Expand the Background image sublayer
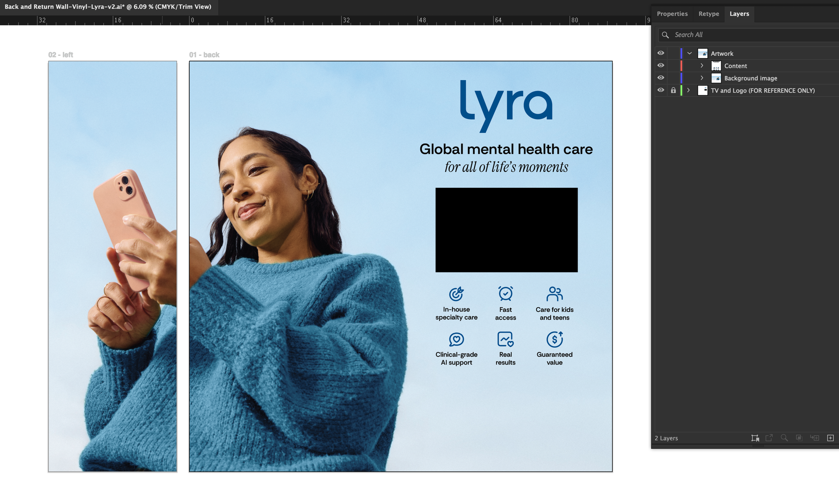The image size is (839, 504). [702, 78]
